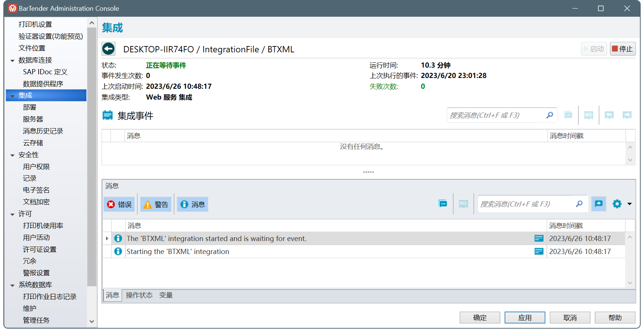Click the 帮助 help button
The height and width of the screenshot is (332, 644).
[615, 318]
